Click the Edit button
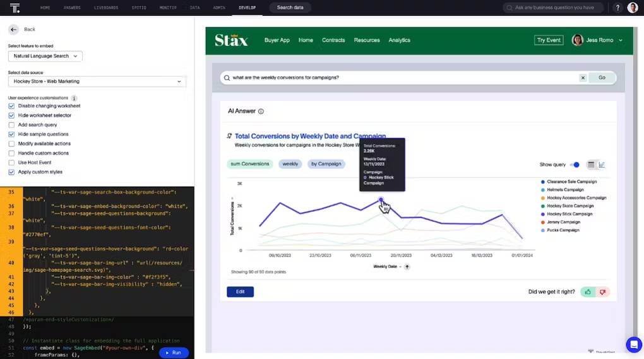The image size is (644, 359). click(241, 291)
